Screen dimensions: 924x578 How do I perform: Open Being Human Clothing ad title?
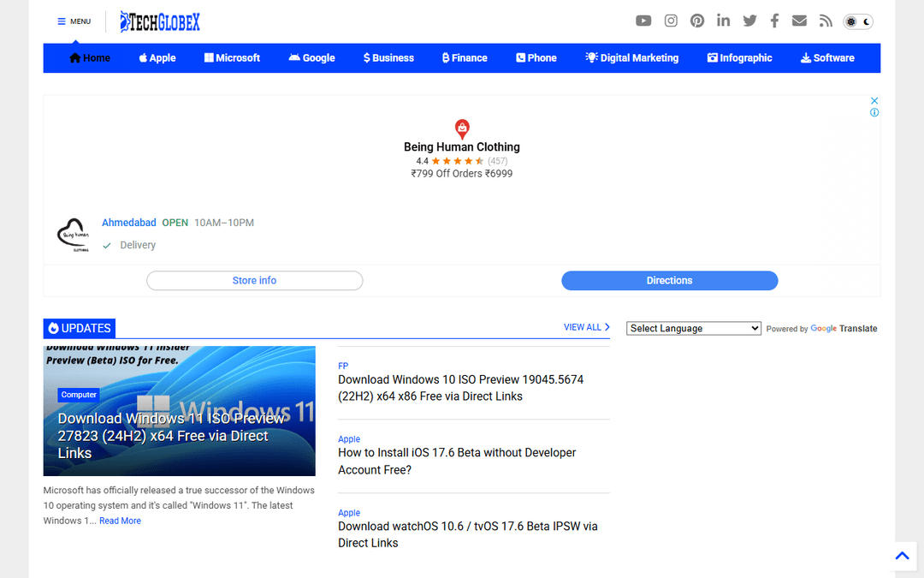click(462, 147)
